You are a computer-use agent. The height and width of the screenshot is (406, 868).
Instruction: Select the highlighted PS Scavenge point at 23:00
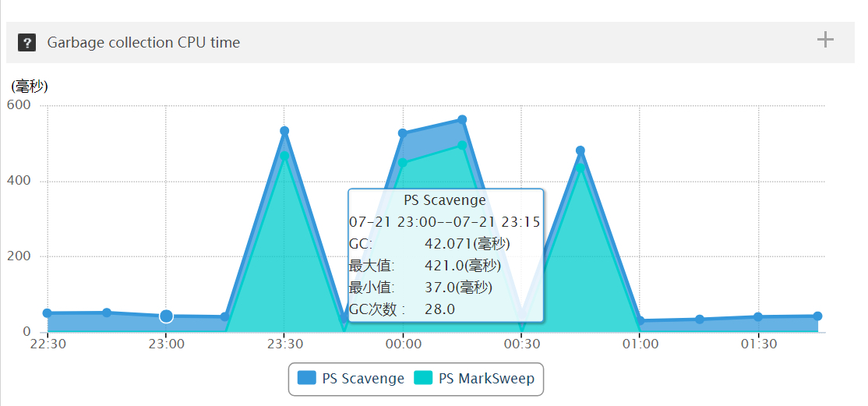pyautogui.click(x=166, y=316)
